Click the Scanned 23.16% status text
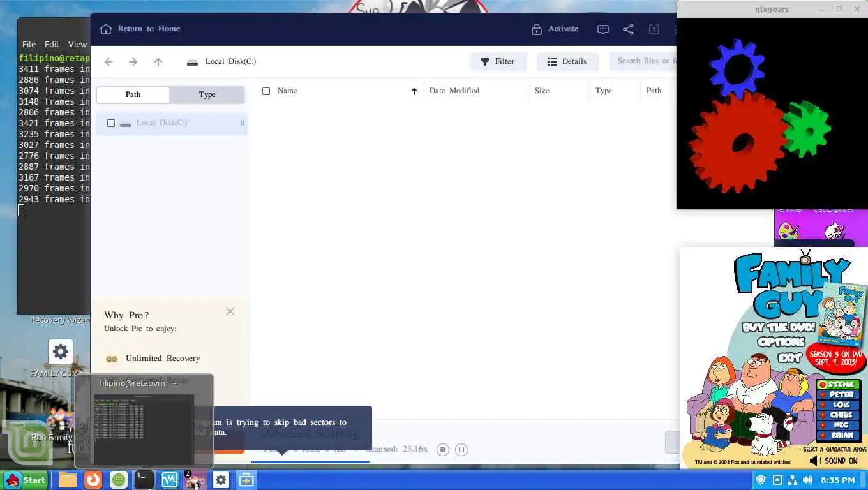This screenshot has height=490, width=868. [396, 449]
